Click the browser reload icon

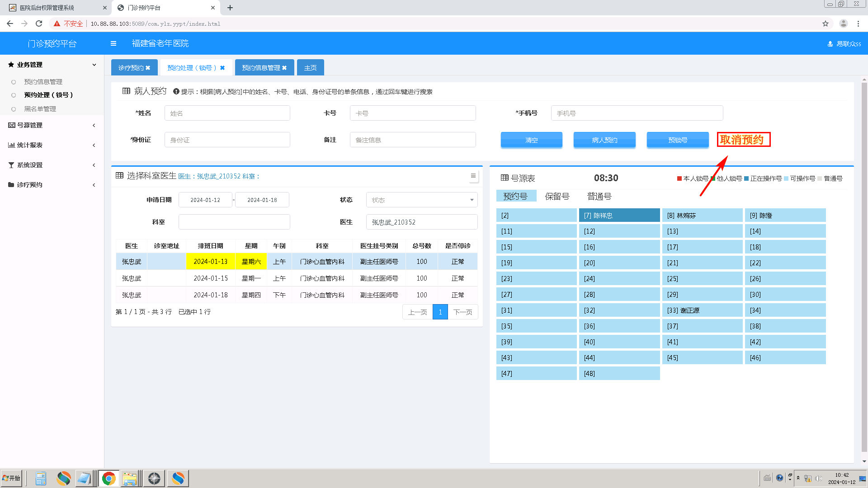[x=39, y=23]
